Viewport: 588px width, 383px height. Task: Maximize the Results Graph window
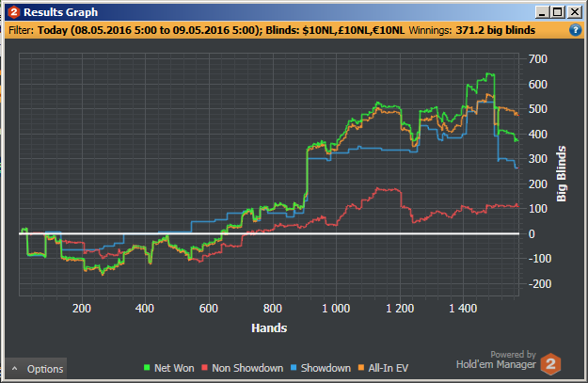click(558, 12)
